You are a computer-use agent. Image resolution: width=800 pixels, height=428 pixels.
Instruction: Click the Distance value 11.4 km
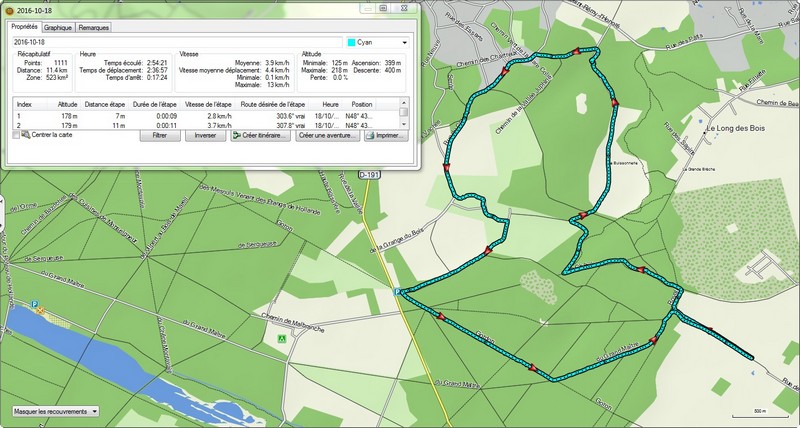point(57,70)
